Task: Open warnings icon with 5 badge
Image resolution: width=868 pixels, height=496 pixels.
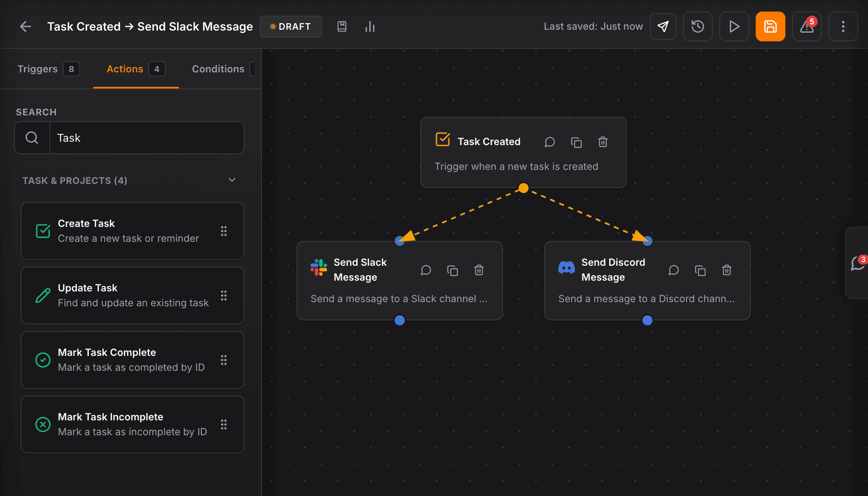Action: point(806,26)
